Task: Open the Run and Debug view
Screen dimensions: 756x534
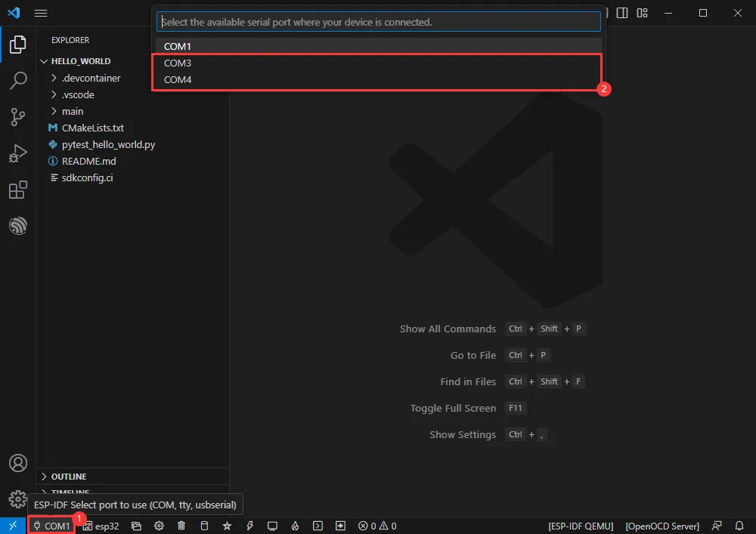Action: coord(18,153)
